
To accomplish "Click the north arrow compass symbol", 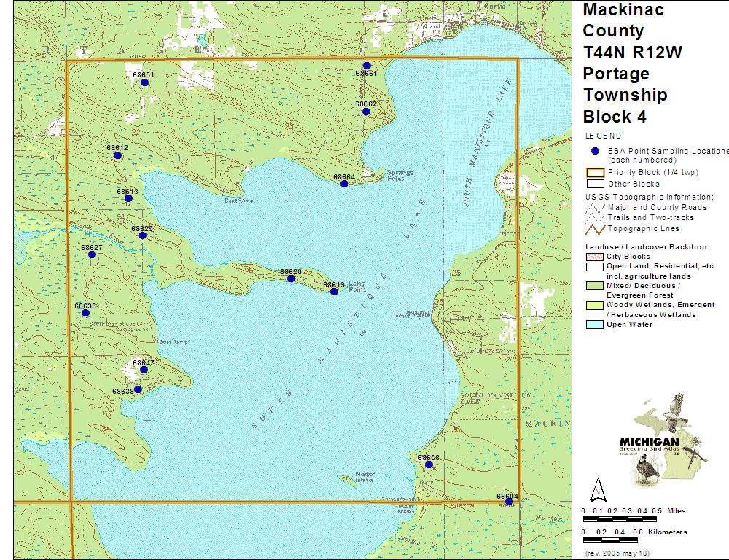I will pyautogui.click(x=597, y=488).
